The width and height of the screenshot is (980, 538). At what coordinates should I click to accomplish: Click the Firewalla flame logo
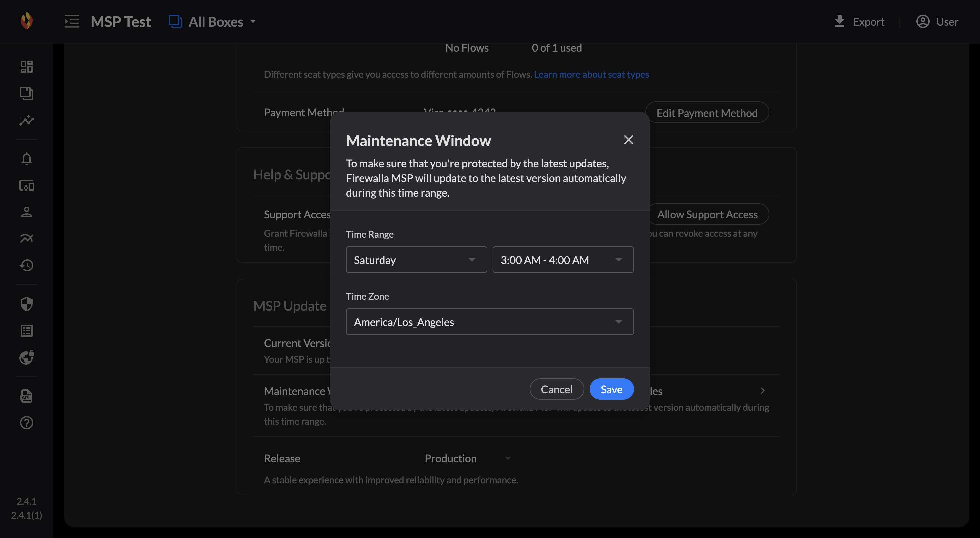click(x=26, y=21)
